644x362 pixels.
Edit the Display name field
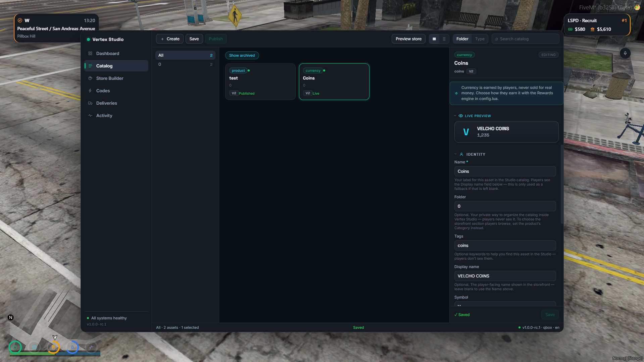(x=505, y=276)
